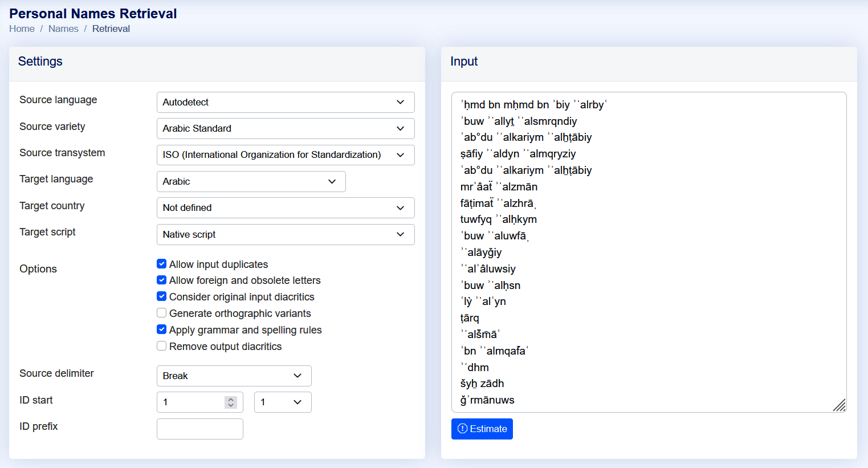
Task: Turn off Apply grammar and spelling rules
Action: [x=162, y=329]
